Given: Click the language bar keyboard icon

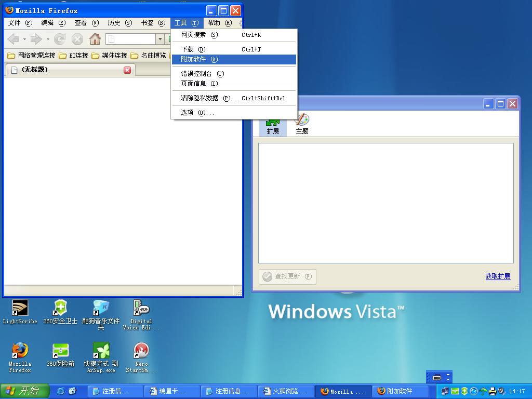Looking at the screenshot, I should (437, 377).
